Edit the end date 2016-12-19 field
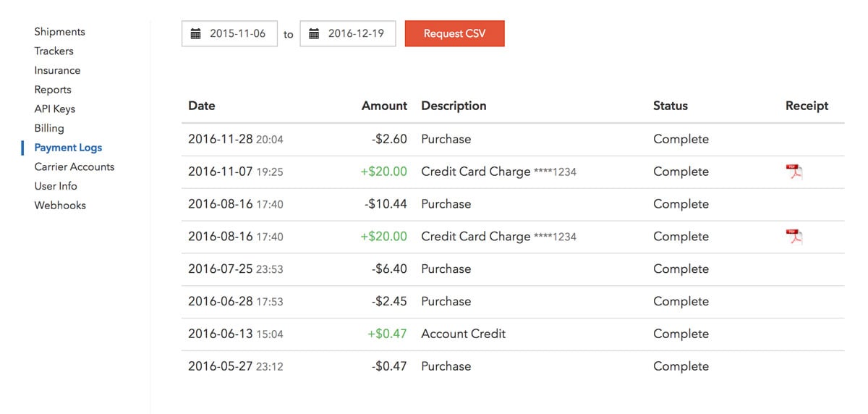The image size is (868, 414). click(356, 34)
